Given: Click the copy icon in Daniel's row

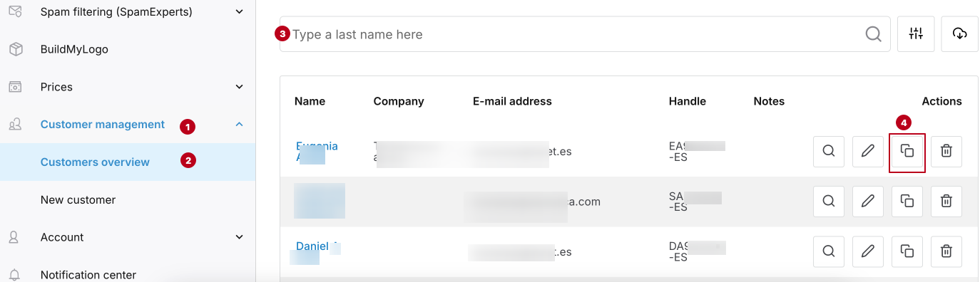Looking at the screenshot, I should (x=907, y=251).
